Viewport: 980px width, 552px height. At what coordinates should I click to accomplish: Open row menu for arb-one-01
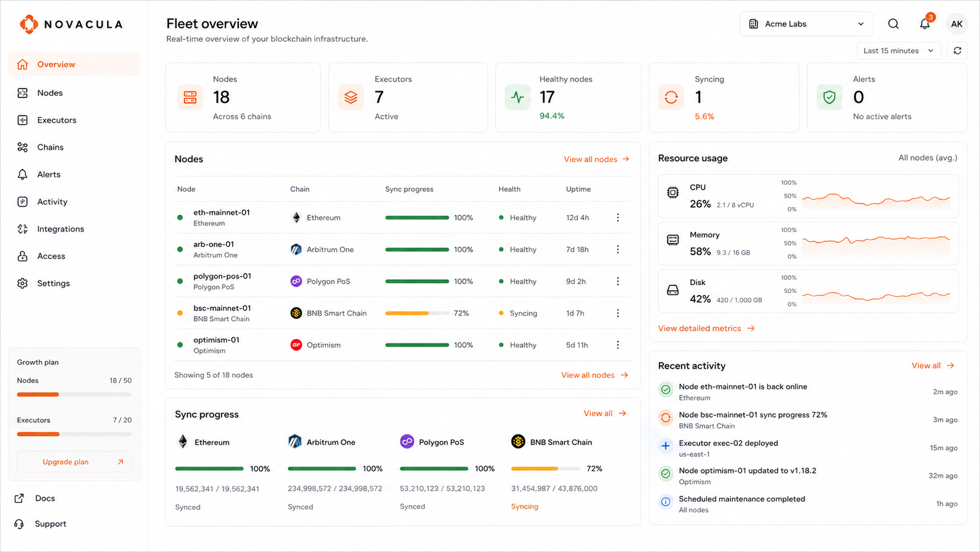pyautogui.click(x=618, y=249)
